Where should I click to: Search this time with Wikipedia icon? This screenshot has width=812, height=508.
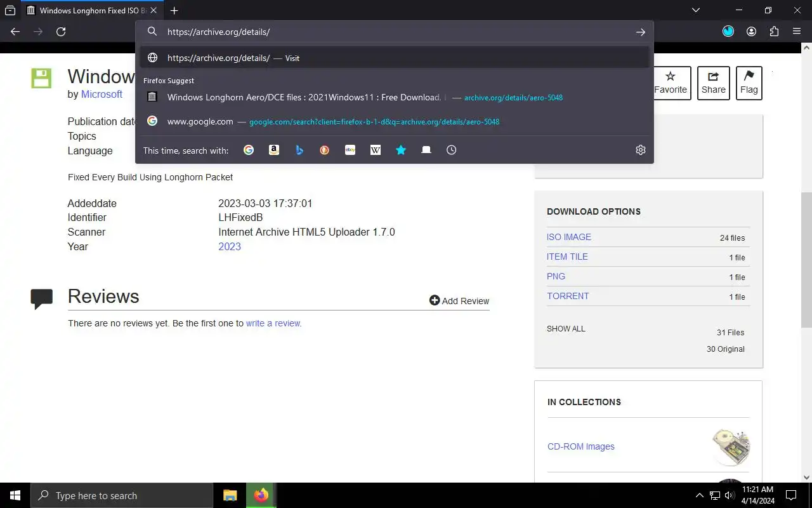tap(376, 150)
